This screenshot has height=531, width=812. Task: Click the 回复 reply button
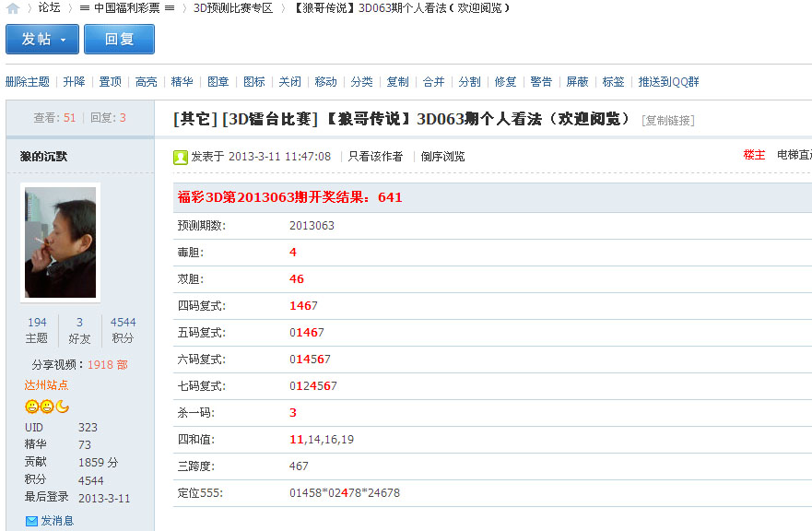(119, 39)
